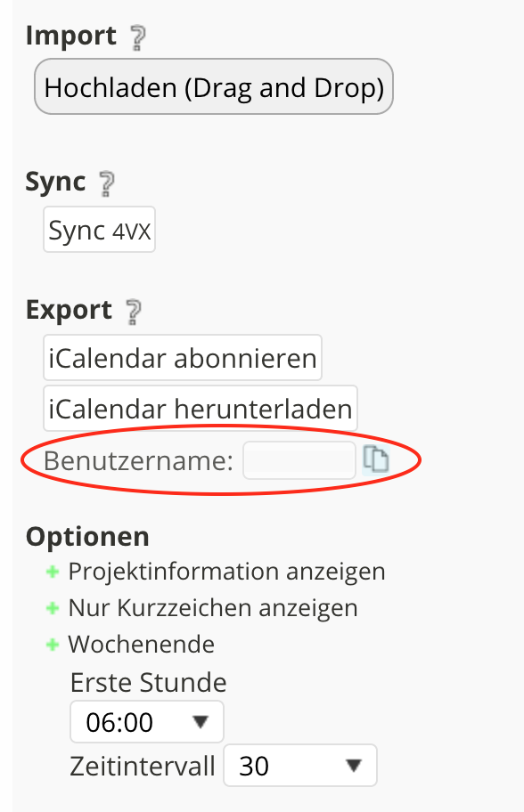Click the green plus beside Wochenende

pyautogui.click(x=53, y=644)
